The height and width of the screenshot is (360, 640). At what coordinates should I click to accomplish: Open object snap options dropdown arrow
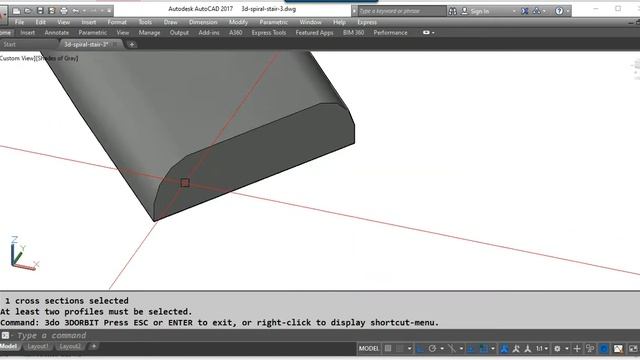coord(493,349)
